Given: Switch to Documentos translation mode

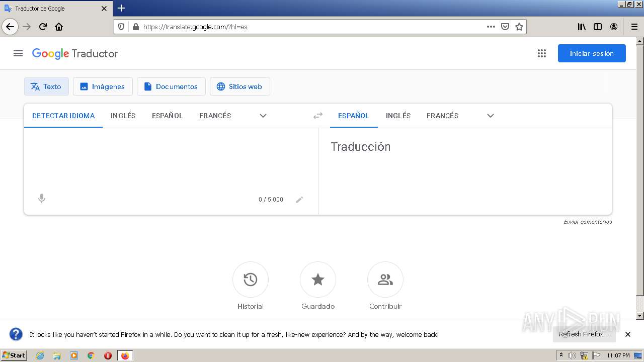Looking at the screenshot, I should coord(171,86).
